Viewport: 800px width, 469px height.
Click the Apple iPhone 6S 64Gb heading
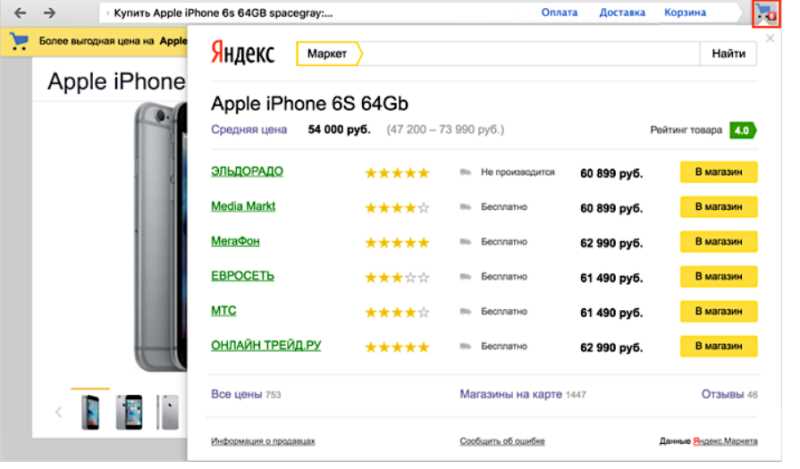point(310,104)
